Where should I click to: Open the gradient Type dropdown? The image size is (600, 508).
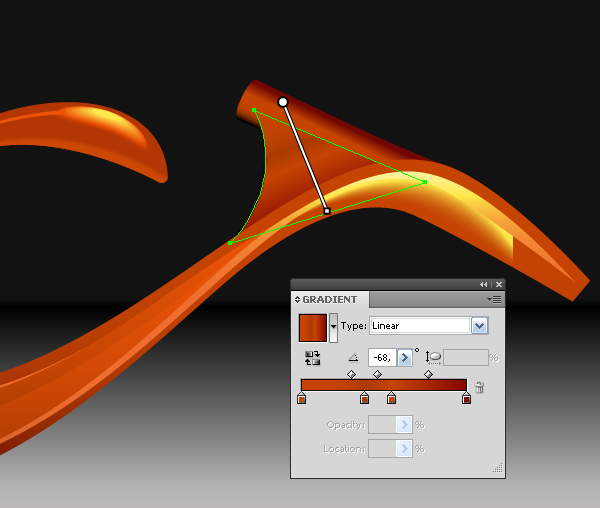(479, 326)
